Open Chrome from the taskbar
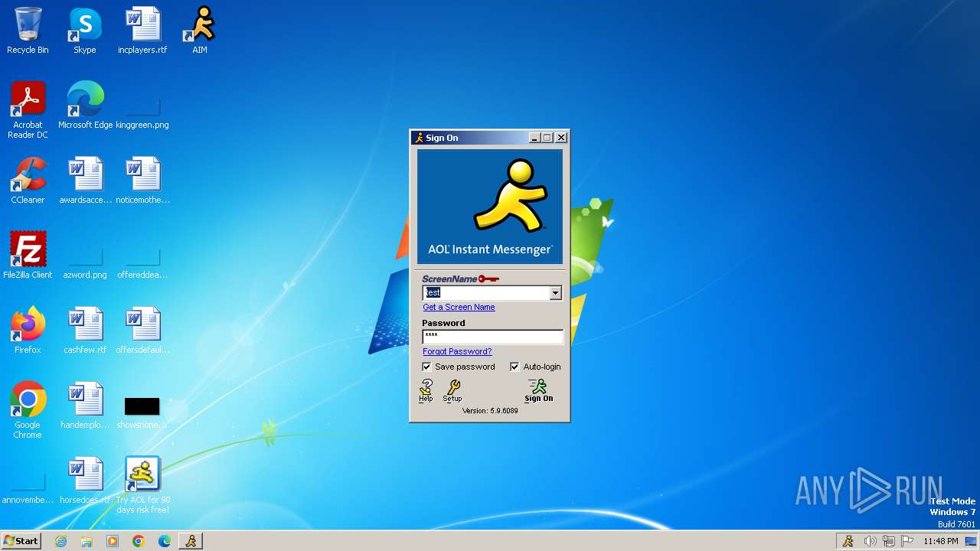This screenshot has height=551, width=980. [139, 541]
